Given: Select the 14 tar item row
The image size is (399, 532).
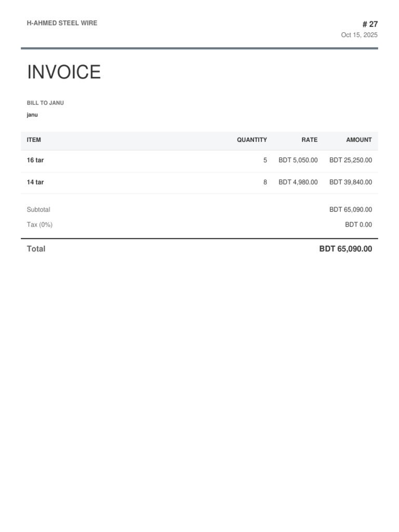Looking at the screenshot, I should point(199,182).
